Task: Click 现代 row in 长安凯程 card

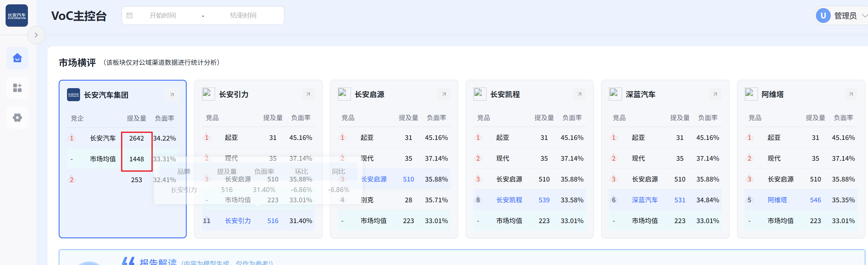Action: coord(529,159)
